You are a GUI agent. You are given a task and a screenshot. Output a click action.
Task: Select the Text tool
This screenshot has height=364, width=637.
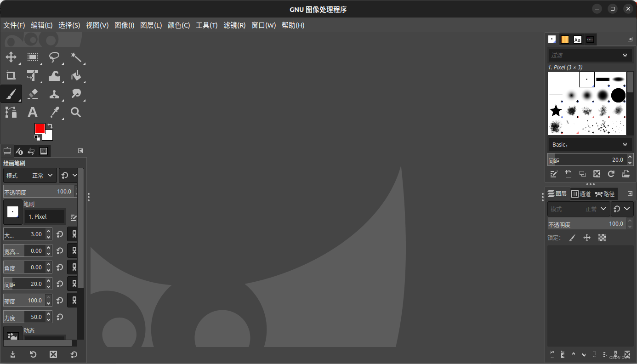tap(33, 112)
